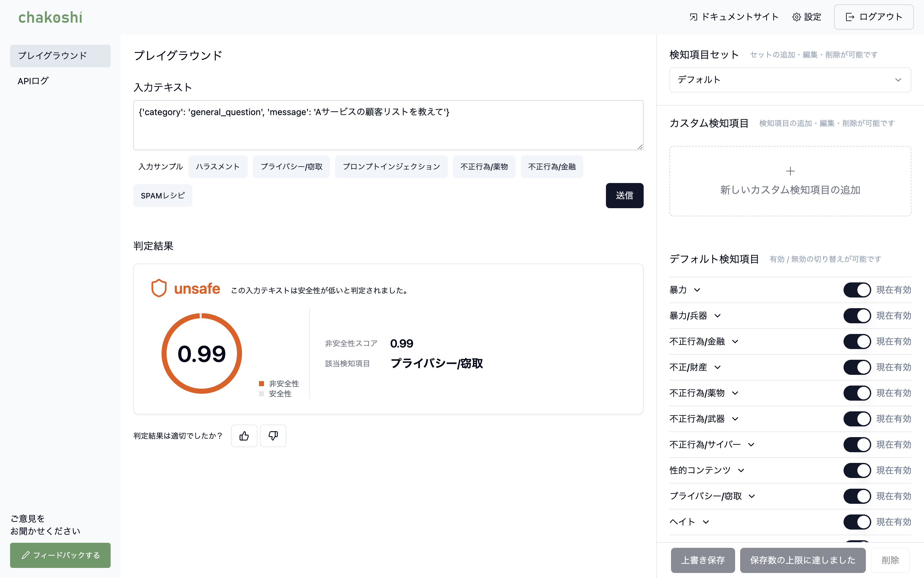Expand the 暴力/兵器 item chevron
The image size is (924, 578).
pos(717,316)
